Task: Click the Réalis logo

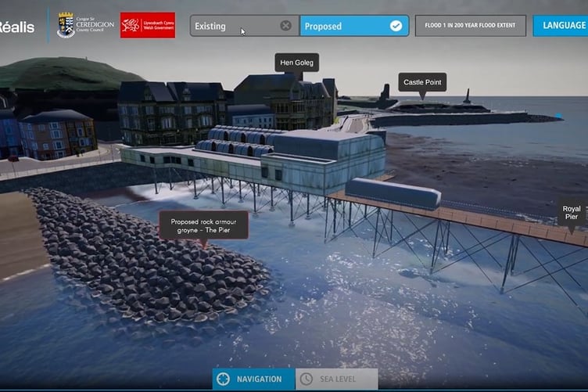Action: [x=16, y=27]
